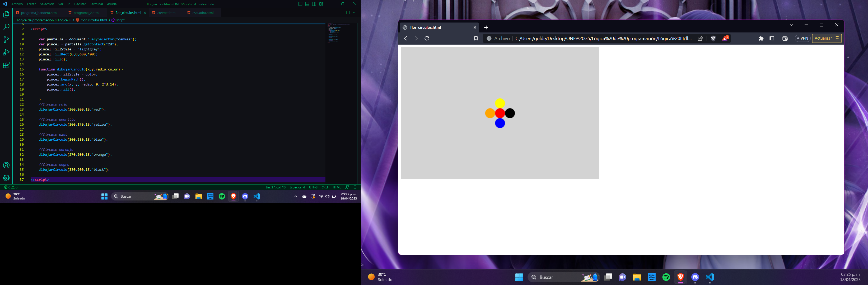
Task: Split the editor to the right
Action: point(348,13)
